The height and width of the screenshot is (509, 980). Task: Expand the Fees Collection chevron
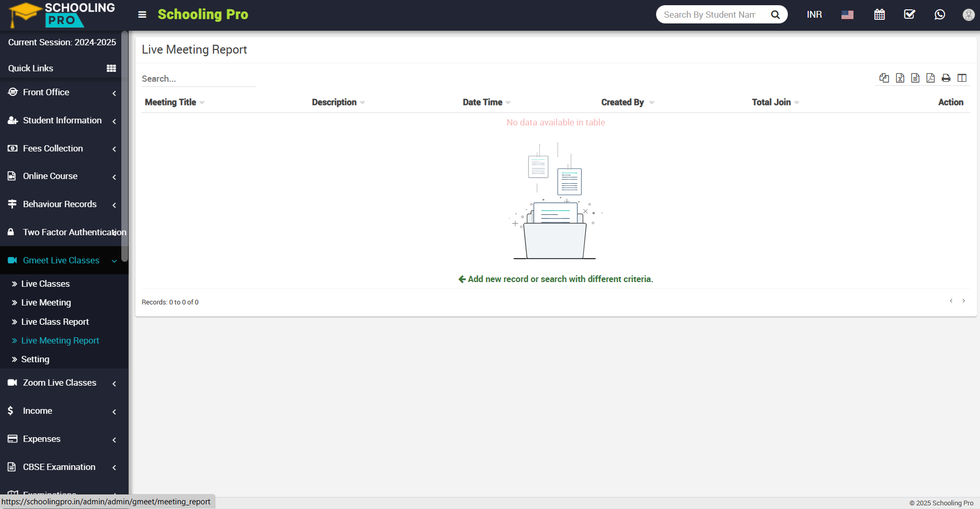[x=114, y=149]
